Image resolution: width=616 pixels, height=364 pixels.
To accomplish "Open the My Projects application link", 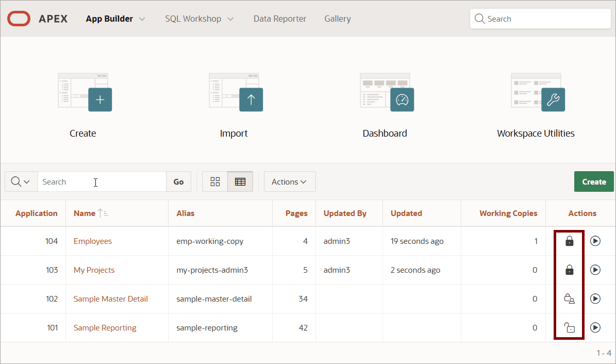I will coord(94,270).
